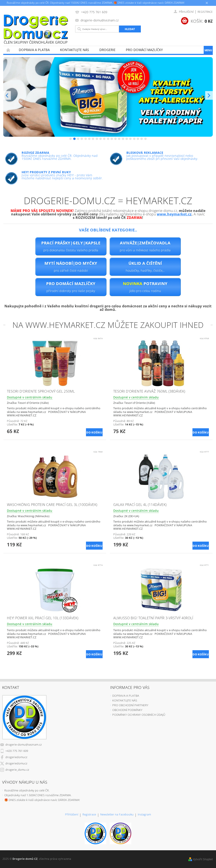Open the drogeriedomucz Facebook link in footer
Viewport: 216px width, 868px height.
point(16,757)
